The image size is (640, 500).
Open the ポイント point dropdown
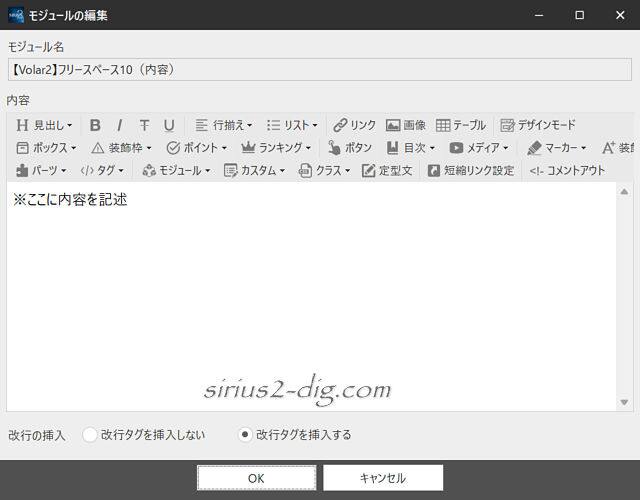(196, 148)
